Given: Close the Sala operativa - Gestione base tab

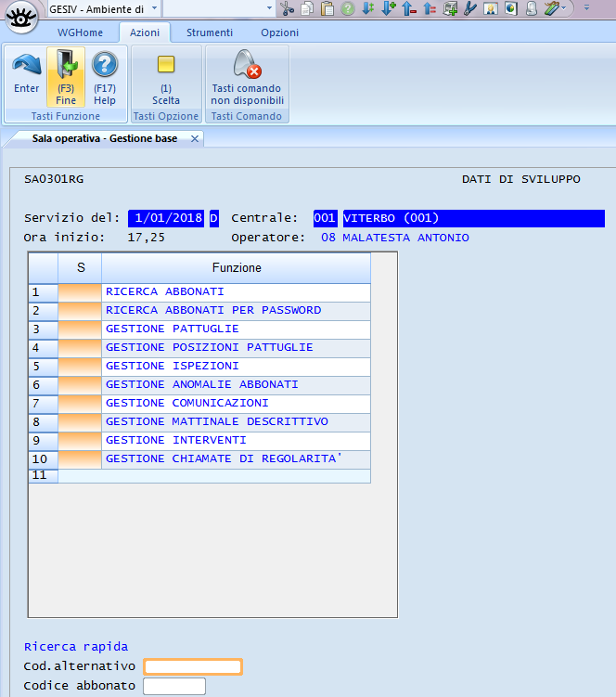Looking at the screenshot, I should (194, 138).
